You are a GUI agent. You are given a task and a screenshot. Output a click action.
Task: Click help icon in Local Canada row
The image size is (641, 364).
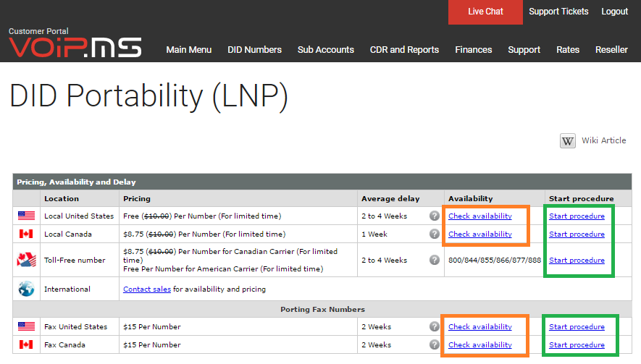tap(434, 234)
